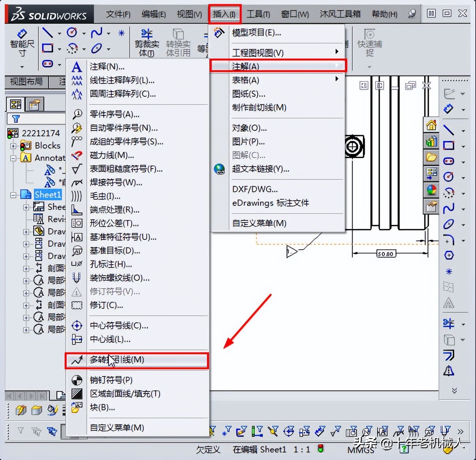Select the Spline tool on right toolbar

(x=449, y=207)
